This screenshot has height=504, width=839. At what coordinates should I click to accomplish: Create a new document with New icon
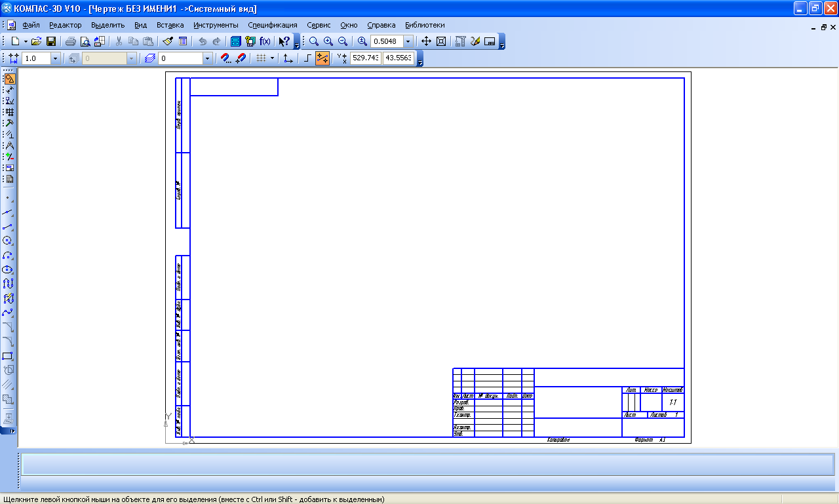(15, 41)
